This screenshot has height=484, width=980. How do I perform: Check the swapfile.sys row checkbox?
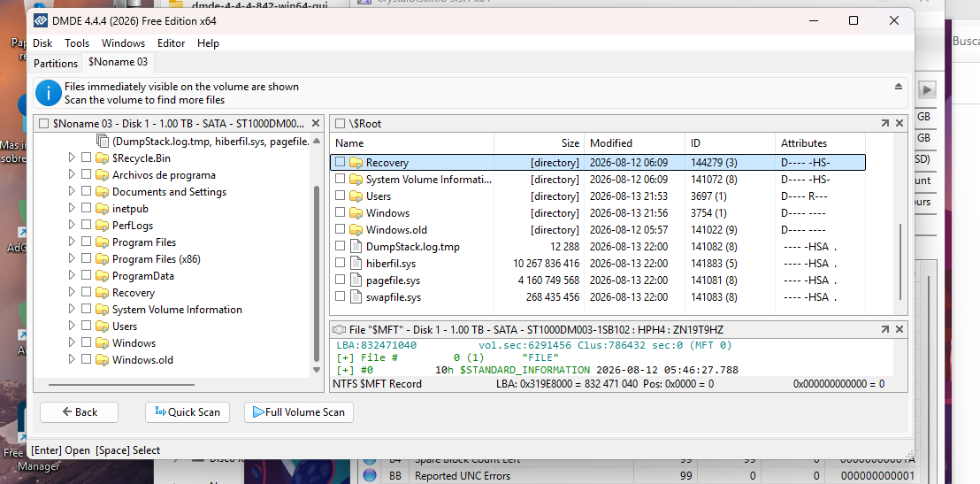(x=340, y=297)
